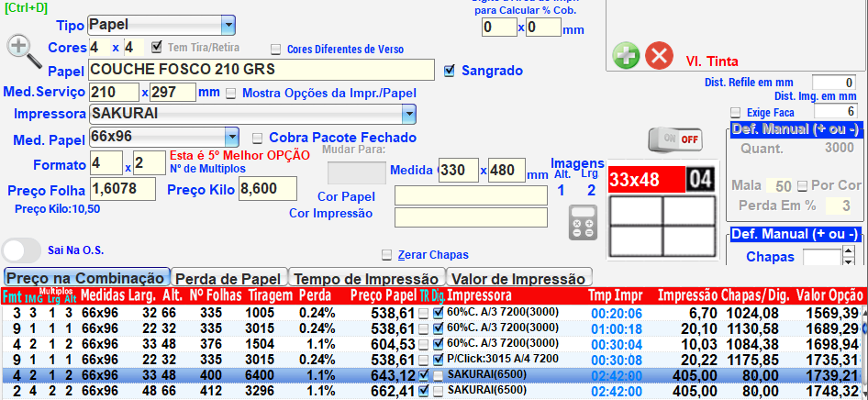The height and width of the screenshot is (400, 868).
Task: Click the Cor Papel field
Action: 471,195
